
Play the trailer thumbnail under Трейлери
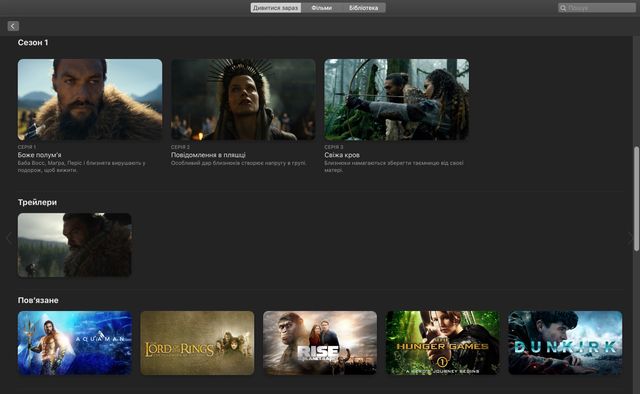point(75,245)
